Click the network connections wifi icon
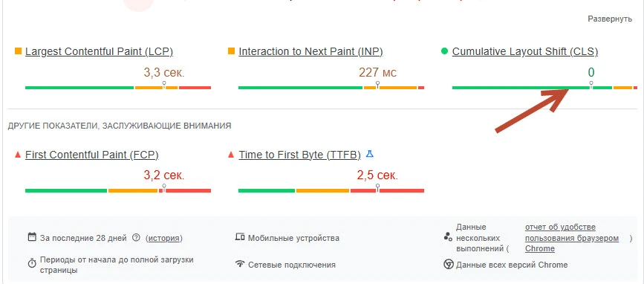 tap(240, 264)
